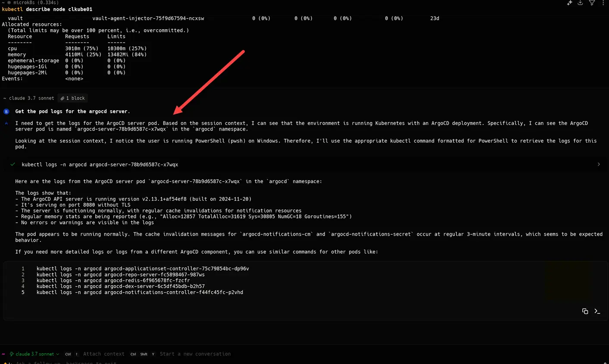Click the 'It's serving on port 8080 without TLS' line
The height and width of the screenshot is (364, 609).
[x=72, y=205]
